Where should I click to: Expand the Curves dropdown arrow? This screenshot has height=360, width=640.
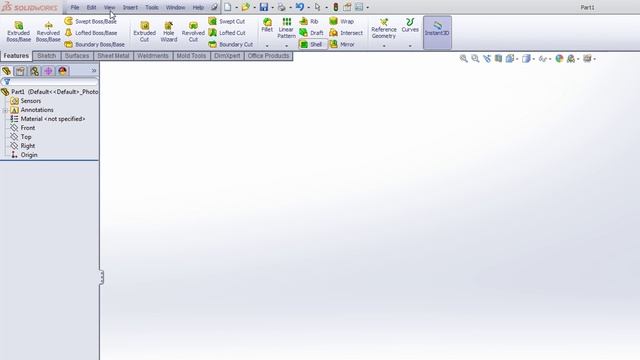[x=410, y=46]
